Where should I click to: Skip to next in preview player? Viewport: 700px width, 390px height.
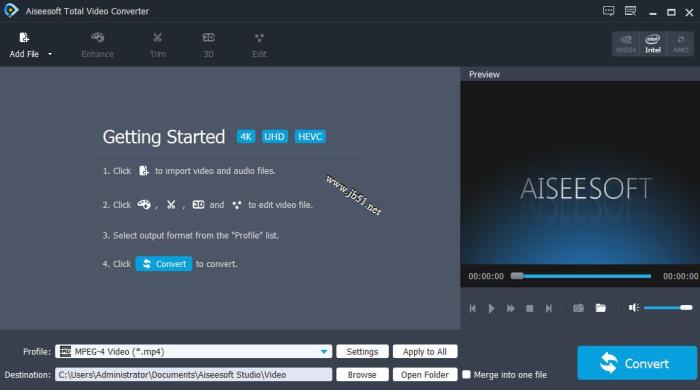point(549,308)
